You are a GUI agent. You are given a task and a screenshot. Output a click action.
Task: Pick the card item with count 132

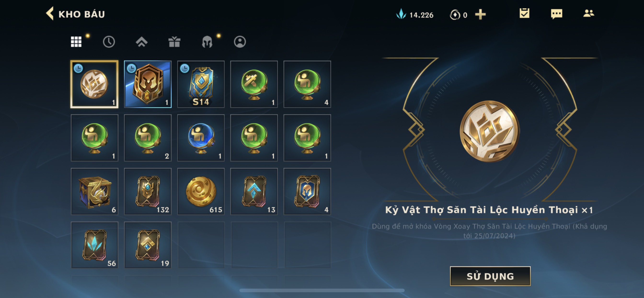pos(148,191)
